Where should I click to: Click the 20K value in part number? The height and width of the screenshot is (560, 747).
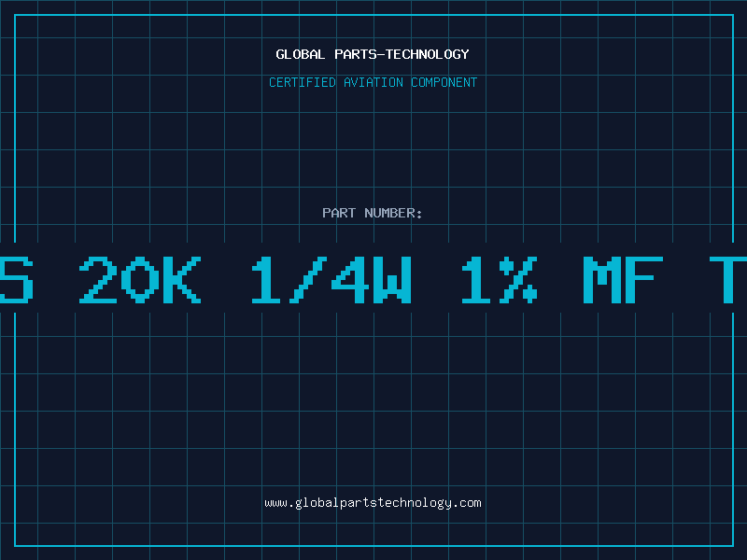pos(140,280)
